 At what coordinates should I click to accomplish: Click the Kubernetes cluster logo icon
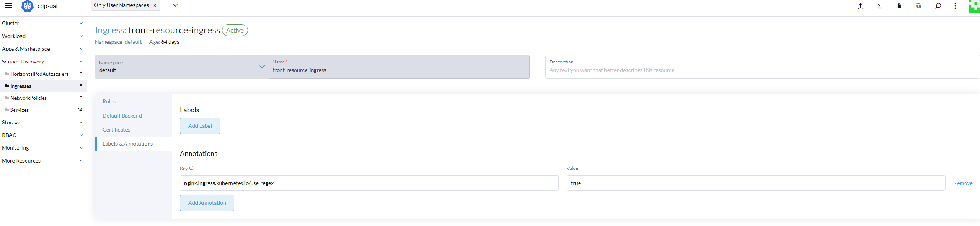(27, 6)
